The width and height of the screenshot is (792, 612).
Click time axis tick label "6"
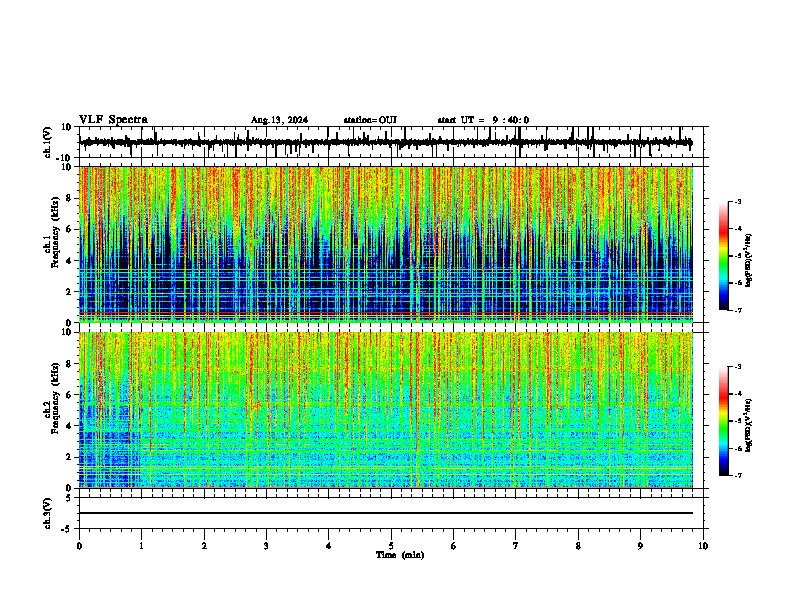click(454, 546)
